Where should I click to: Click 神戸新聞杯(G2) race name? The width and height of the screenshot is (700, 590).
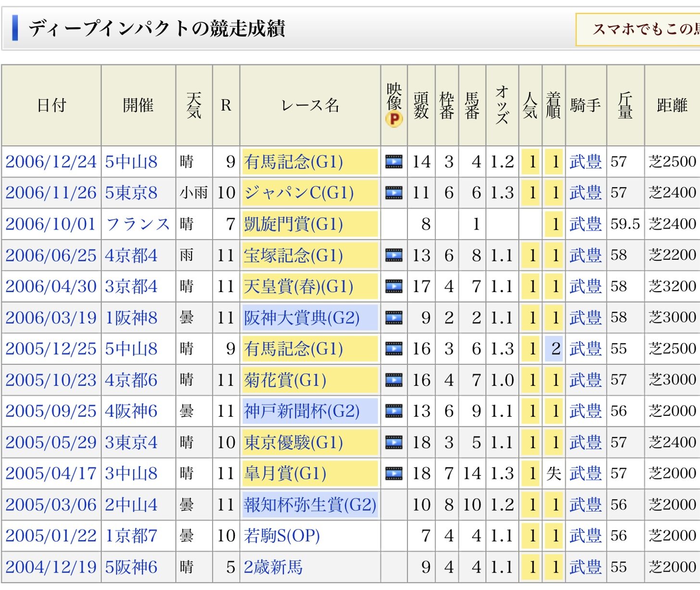click(301, 411)
